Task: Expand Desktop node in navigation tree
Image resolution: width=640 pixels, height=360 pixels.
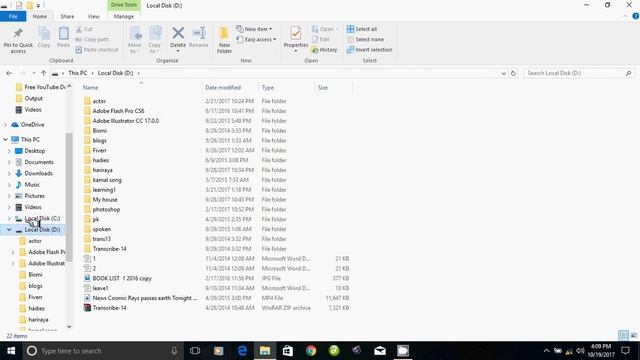Action: pos(9,151)
